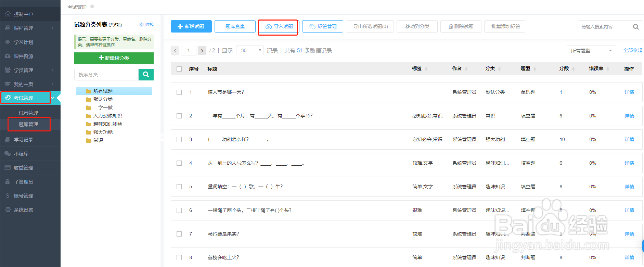The width and height of the screenshot is (644, 267).
Task: Click the graduation cap icon beside 我的主页
Action: pos(8,84)
